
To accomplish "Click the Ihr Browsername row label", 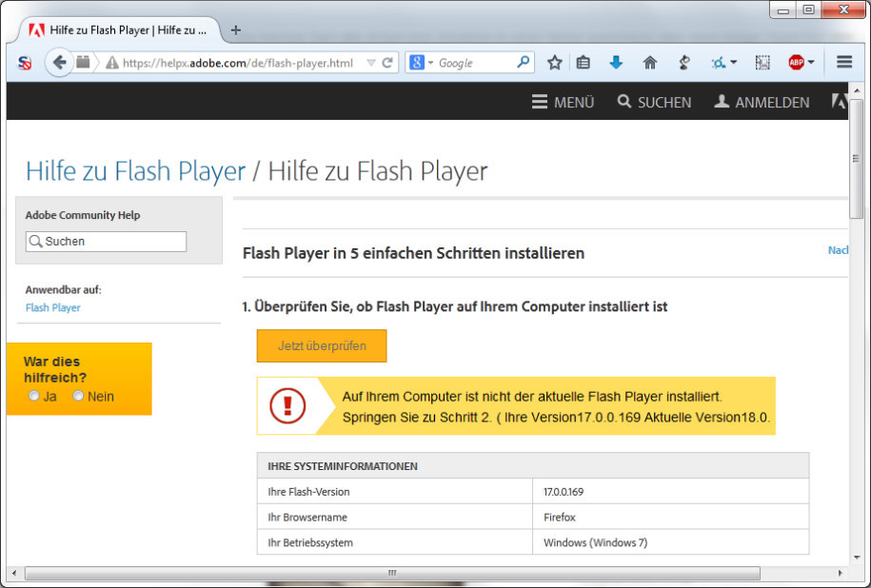I will (x=307, y=518).
